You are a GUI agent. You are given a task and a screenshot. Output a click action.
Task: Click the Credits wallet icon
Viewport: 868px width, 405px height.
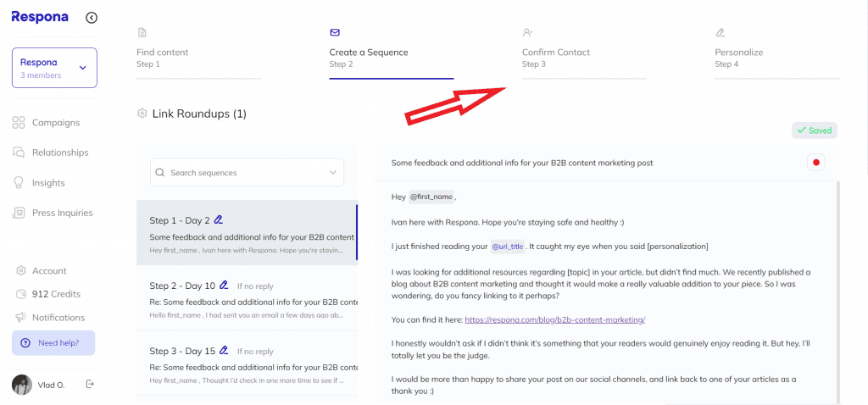click(x=21, y=294)
